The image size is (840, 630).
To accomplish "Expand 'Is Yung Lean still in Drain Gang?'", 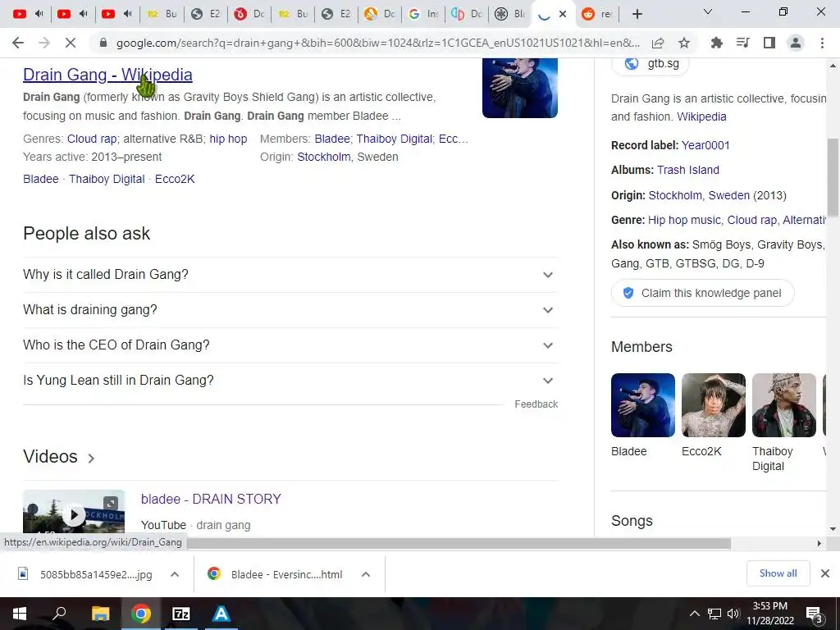I will 290,381.
